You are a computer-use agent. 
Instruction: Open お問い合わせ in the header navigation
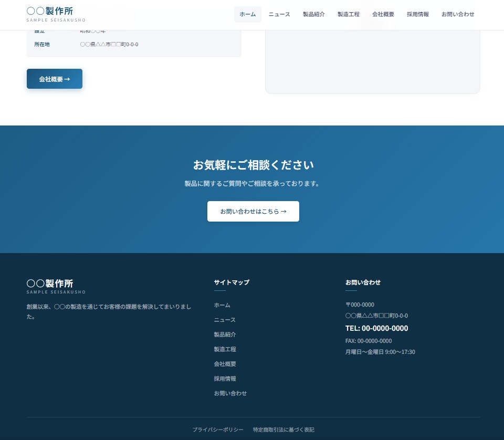[x=458, y=15]
